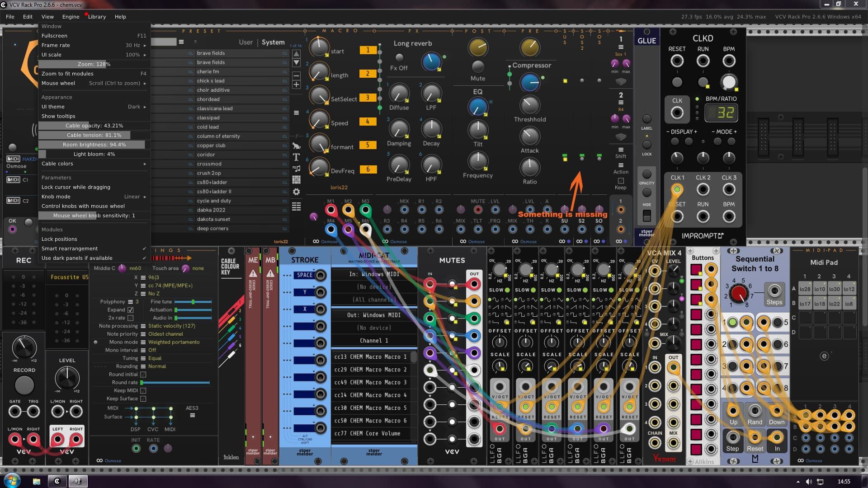
Task: Open the preset hamburger menu beside search field
Action: pyautogui.click(x=181, y=42)
